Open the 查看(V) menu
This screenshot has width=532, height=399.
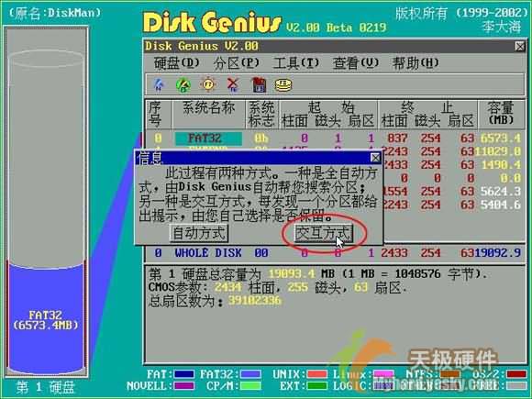[x=356, y=63]
